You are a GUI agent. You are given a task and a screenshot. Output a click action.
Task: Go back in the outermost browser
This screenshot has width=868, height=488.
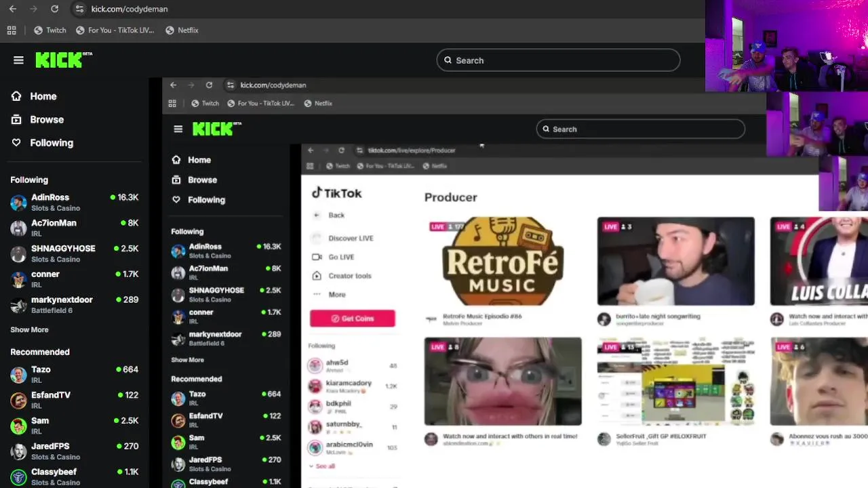click(13, 9)
